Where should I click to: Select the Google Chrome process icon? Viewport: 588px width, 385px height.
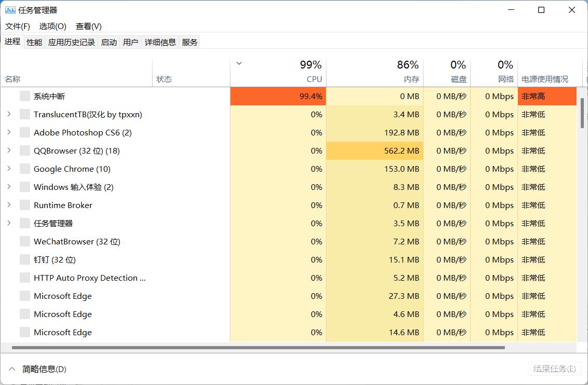pyautogui.click(x=24, y=169)
